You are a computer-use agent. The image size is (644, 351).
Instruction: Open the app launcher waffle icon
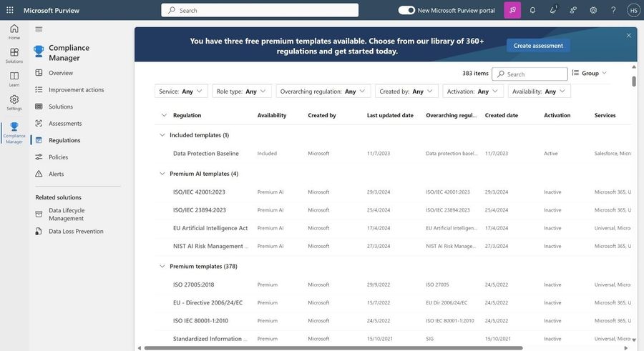click(10, 10)
